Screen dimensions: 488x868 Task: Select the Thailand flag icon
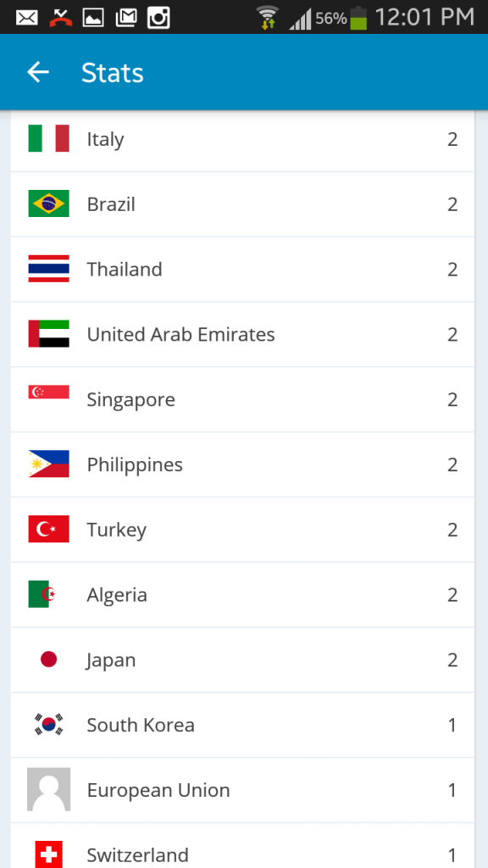[x=48, y=269]
